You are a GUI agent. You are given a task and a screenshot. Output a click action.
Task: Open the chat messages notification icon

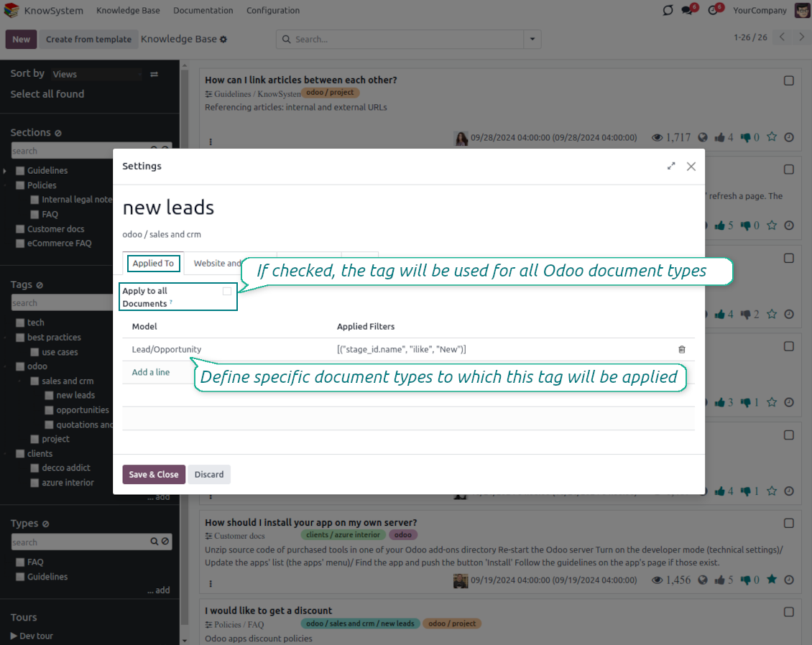click(688, 10)
